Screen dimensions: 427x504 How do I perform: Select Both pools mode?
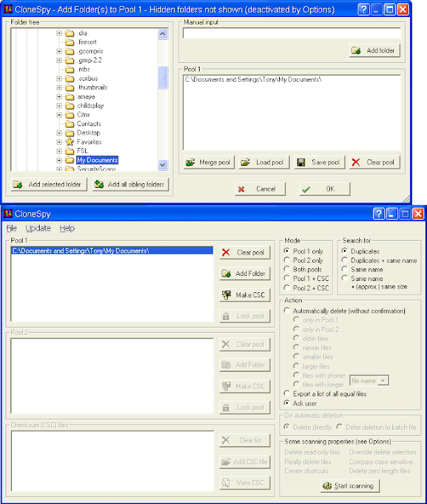point(287,269)
